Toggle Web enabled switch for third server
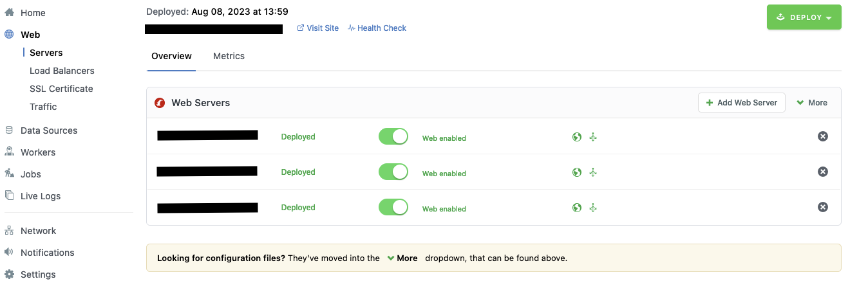 [393, 207]
